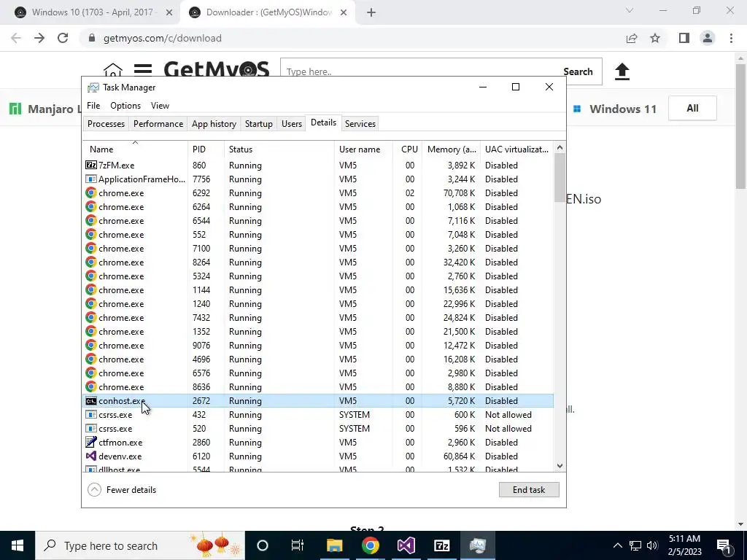Open Chrome's tab search dropdown arrow
This screenshot has height=560, width=747.
coord(630,10)
